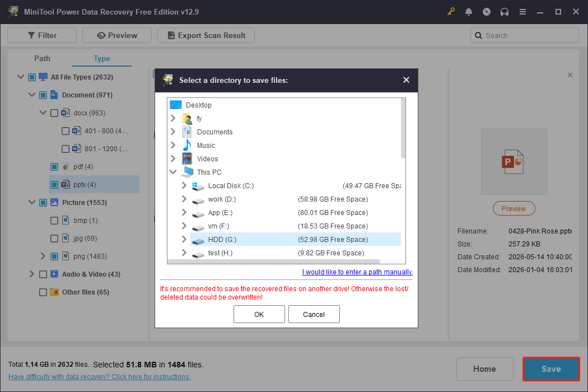Click the orange Preview button under thumbnail
Image resolution: width=588 pixels, height=392 pixels.
click(x=514, y=208)
